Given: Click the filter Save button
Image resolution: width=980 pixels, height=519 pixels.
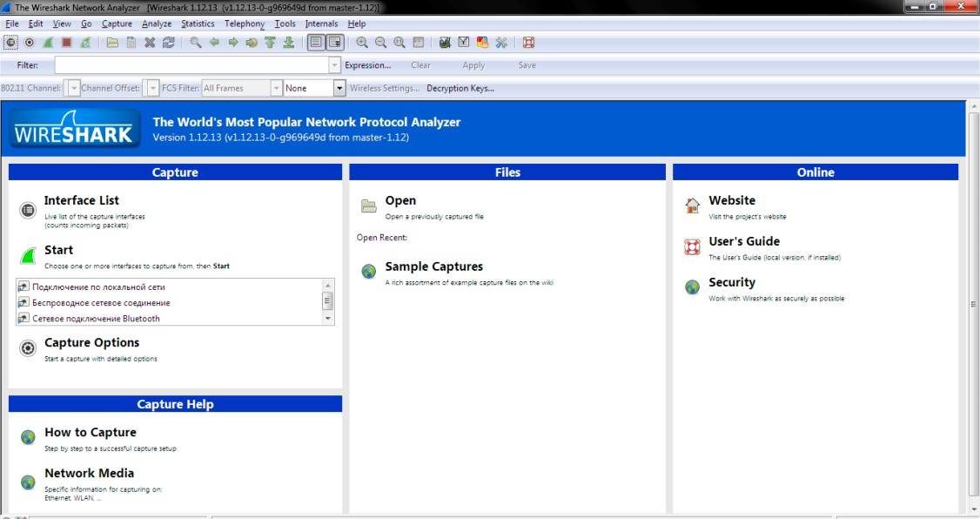Looking at the screenshot, I should pyautogui.click(x=527, y=65).
